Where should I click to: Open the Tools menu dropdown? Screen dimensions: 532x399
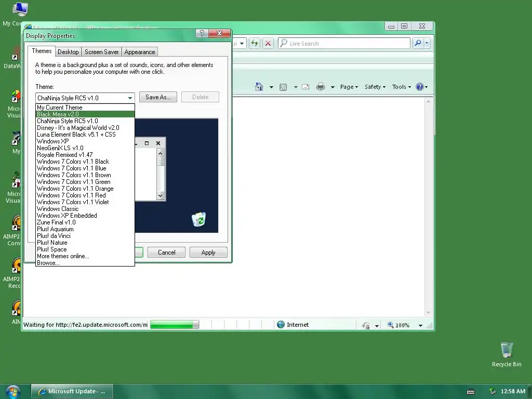click(x=402, y=87)
